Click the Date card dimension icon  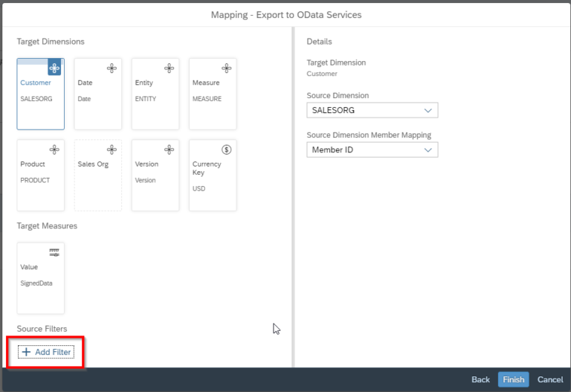112,68
